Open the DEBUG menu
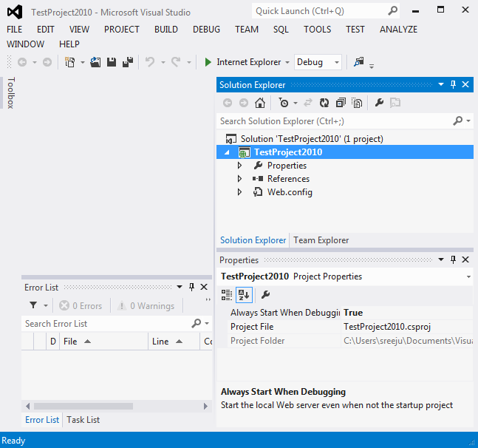Screen dimensions: 478x448 click(206, 30)
